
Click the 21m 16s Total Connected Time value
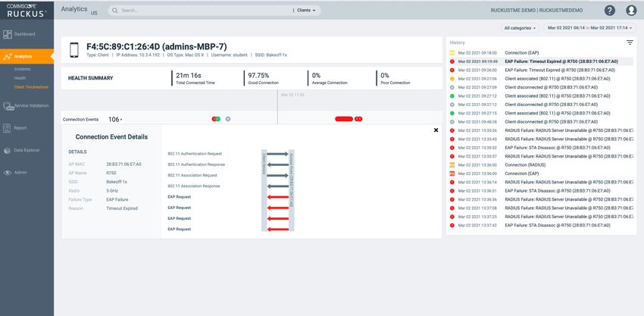(x=188, y=76)
